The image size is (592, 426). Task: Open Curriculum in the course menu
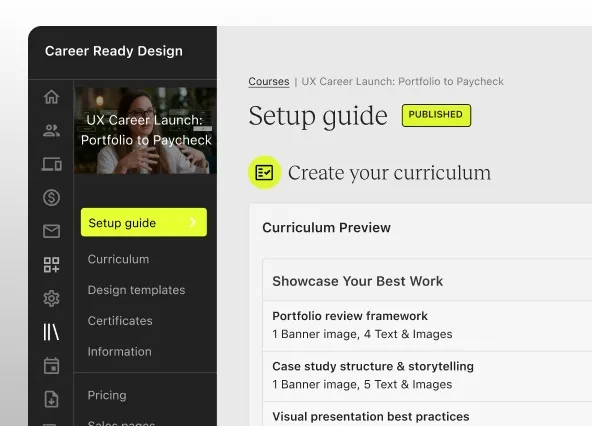[x=118, y=259]
